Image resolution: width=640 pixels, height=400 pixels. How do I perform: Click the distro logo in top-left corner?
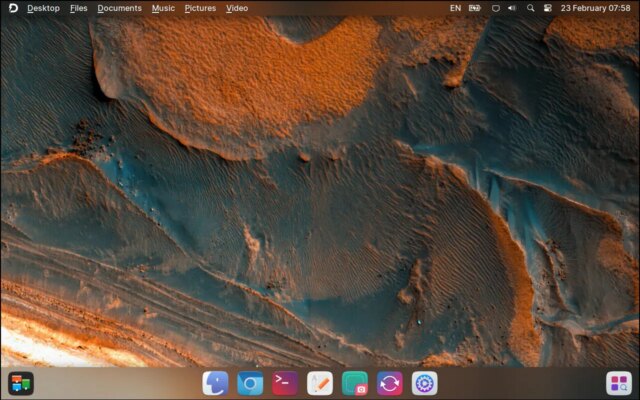coord(10,8)
